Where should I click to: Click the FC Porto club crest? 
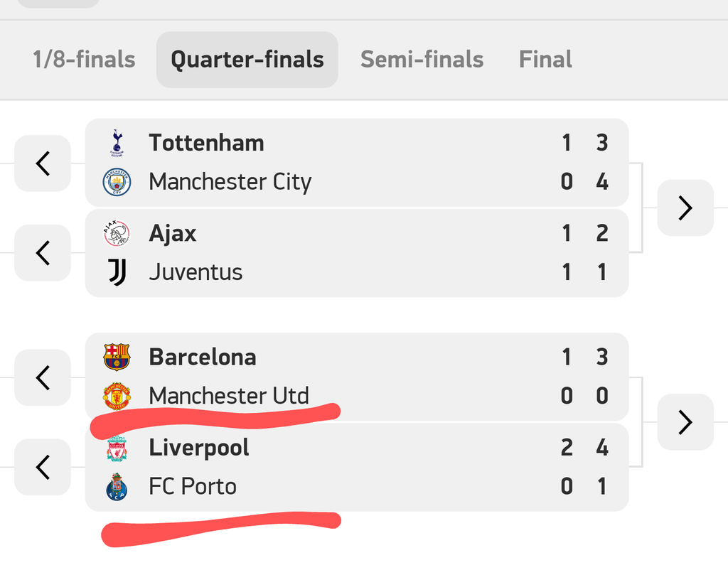[x=117, y=487]
